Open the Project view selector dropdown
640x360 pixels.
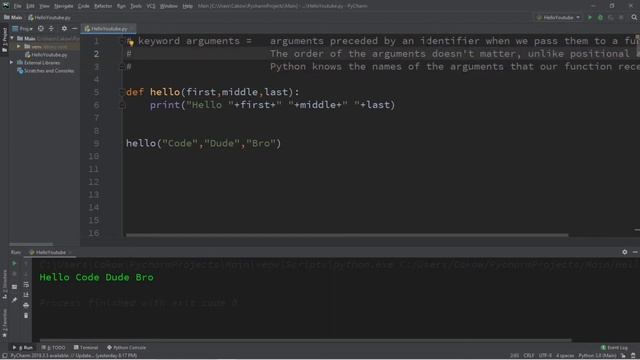coord(22,29)
